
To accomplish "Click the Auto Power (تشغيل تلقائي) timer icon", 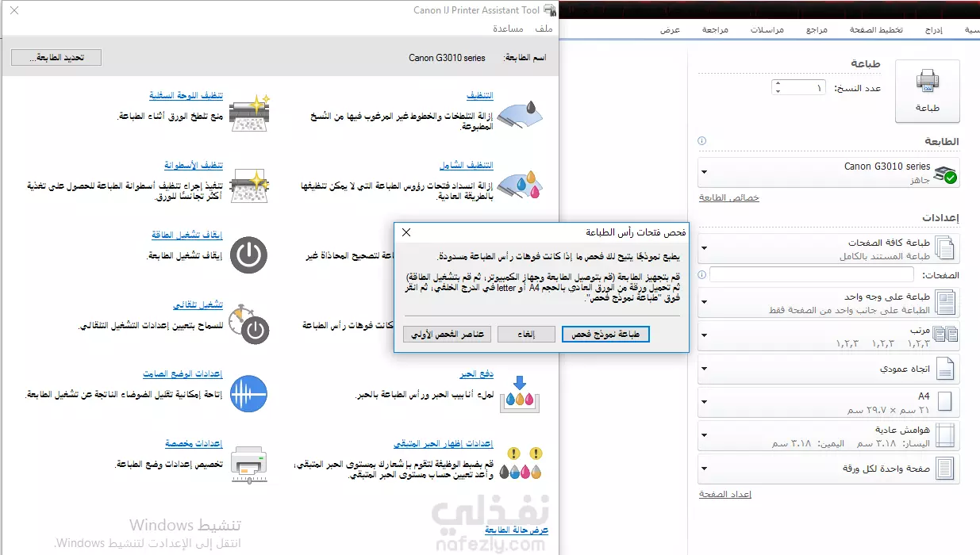I will pyautogui.click(x=248, y=325).
